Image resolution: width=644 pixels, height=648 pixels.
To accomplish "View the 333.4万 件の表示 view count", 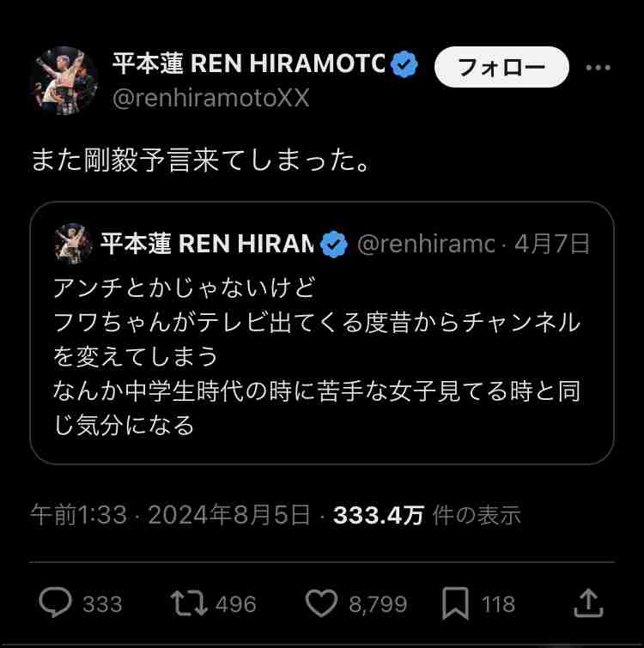I will pos(427,515).
